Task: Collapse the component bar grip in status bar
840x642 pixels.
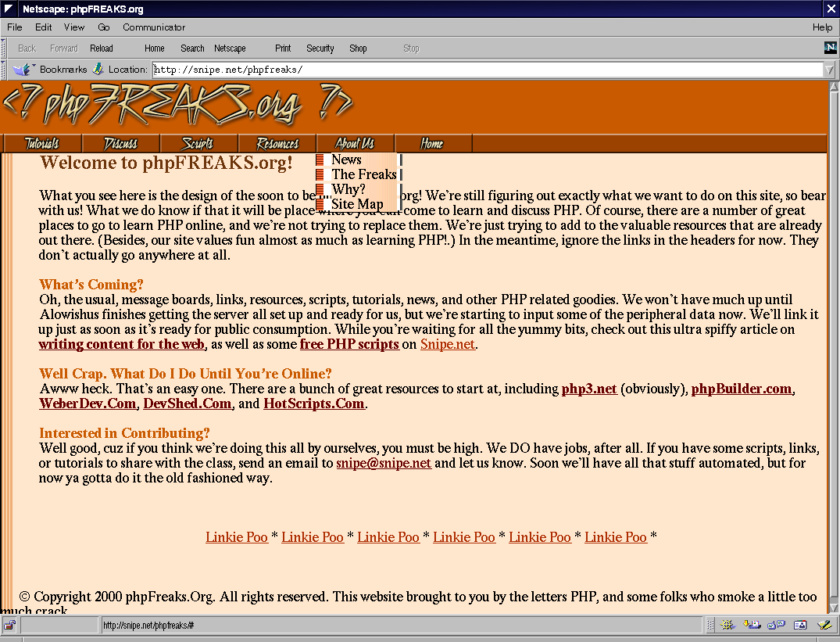Action: pyautogui.click(x=710, y=624)
